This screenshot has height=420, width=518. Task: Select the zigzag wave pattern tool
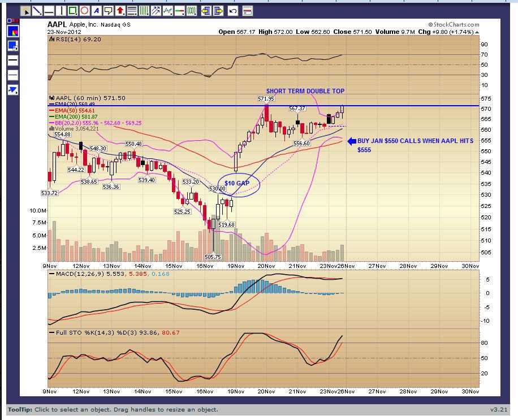[x=167, y=11]
